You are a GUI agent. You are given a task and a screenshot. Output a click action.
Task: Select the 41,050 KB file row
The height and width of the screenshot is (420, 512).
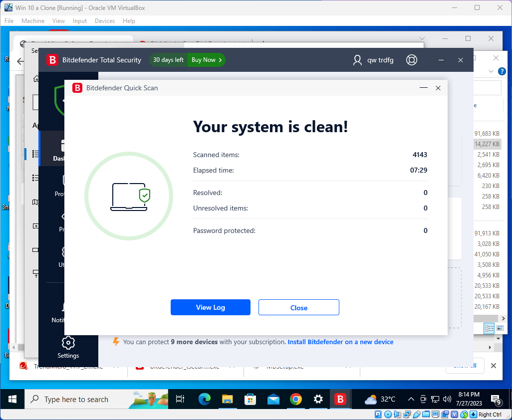pyautogui.click(x=487, y=254)
